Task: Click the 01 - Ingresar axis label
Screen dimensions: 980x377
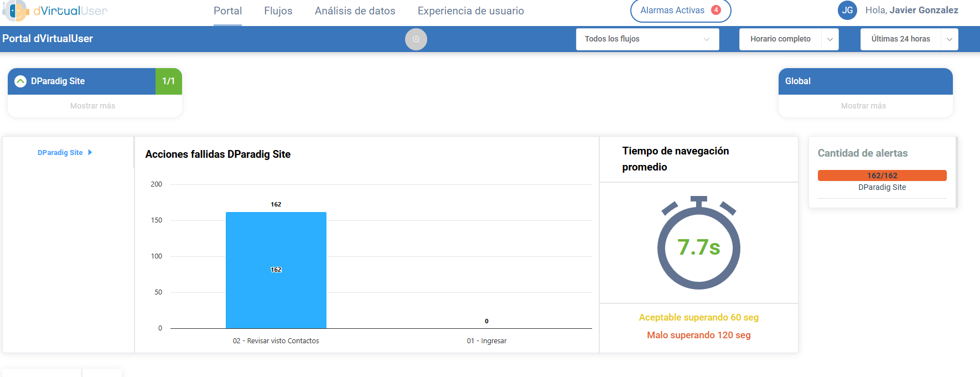Action: point(487,341)
